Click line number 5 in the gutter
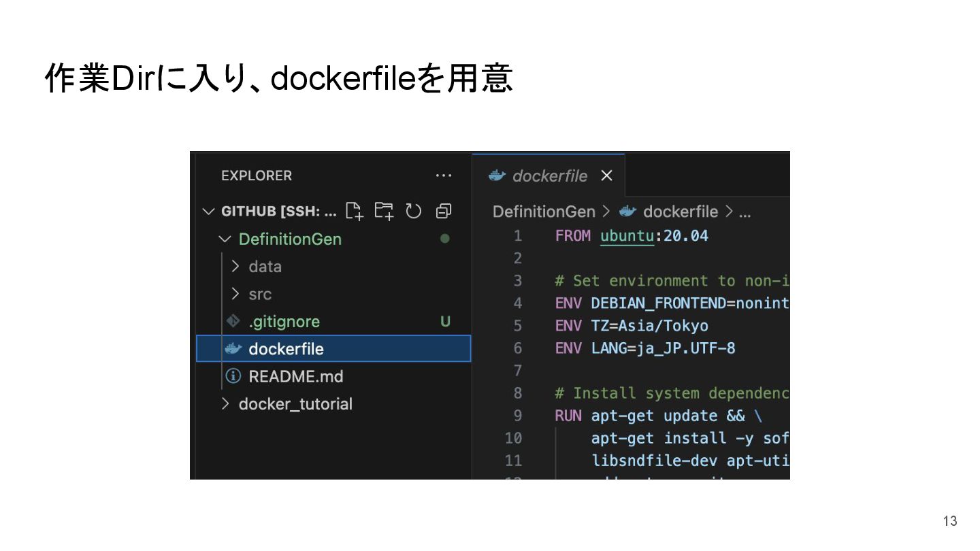The image size is (980, 551). click(x=517, y=326)
